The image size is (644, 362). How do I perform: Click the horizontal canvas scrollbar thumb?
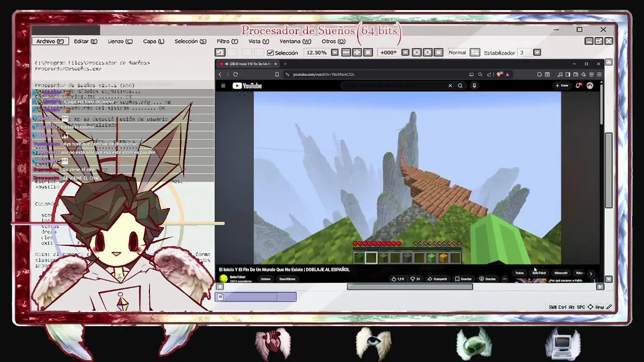pos(410,287)
